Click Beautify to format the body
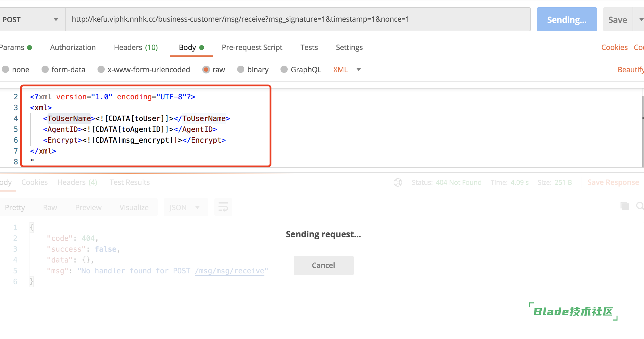644x339 pixels. point(630,70)
